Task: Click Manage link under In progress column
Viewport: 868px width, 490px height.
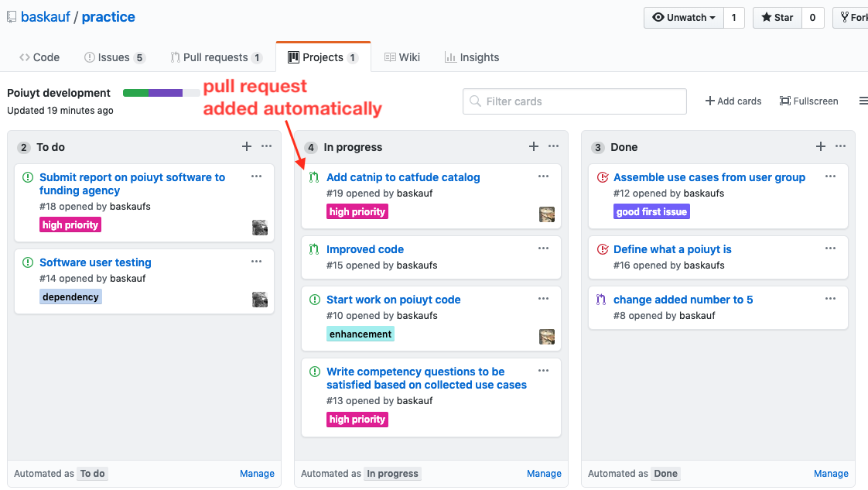Action: pos(544,474)
